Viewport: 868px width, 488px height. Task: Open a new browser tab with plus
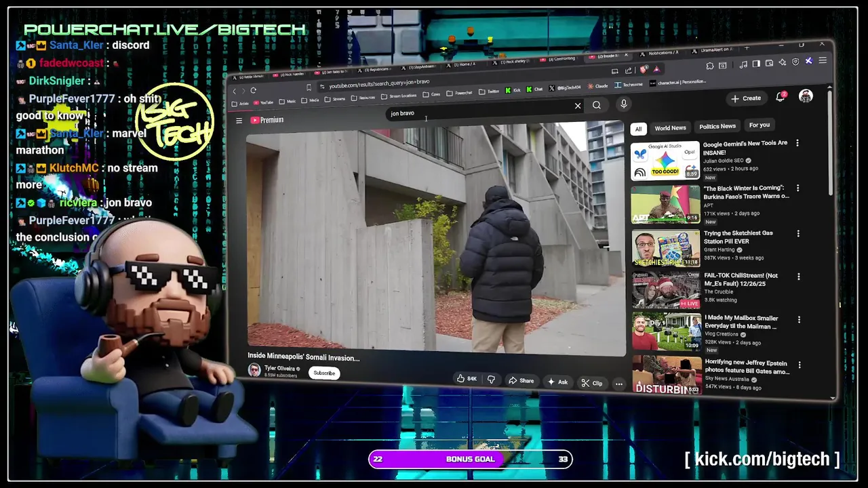(747, 48)
